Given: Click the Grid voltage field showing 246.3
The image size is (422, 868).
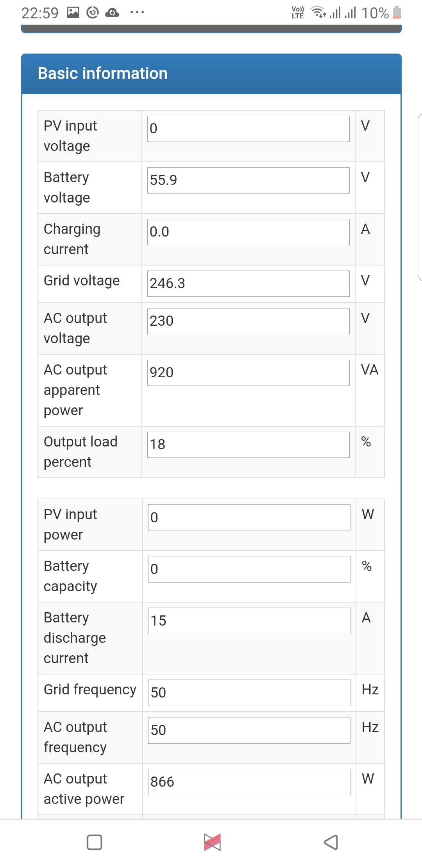Looking at the screenshot, I should click(x=248, y=283).
